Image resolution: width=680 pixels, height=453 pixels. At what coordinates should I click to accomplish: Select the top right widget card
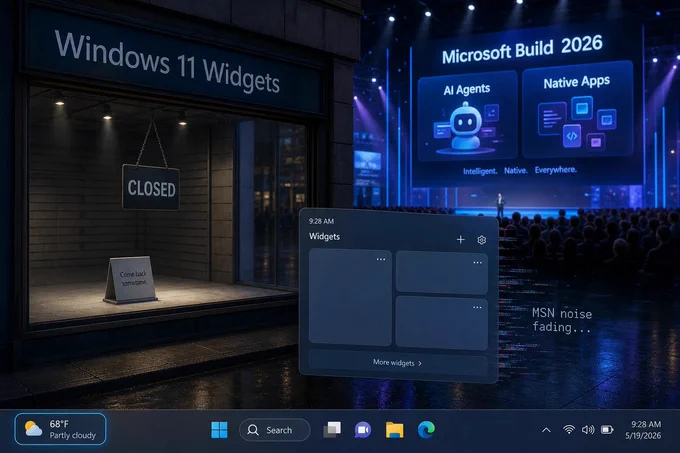[442, 273]
